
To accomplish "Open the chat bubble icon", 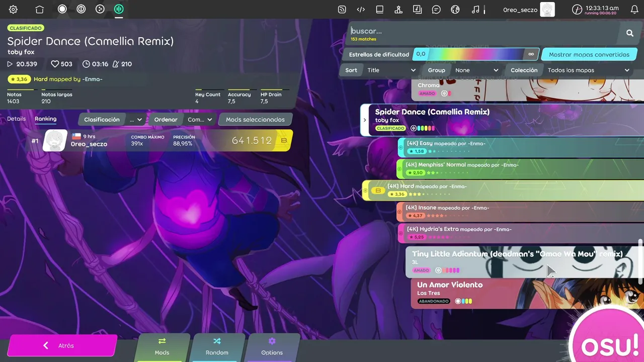I will [x=436, y=10].
